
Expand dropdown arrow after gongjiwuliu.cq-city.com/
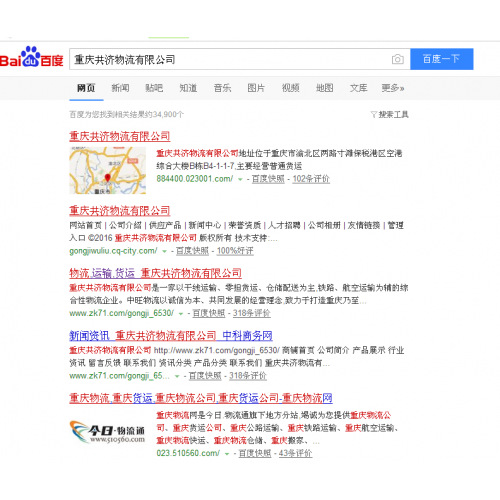(164, 251)
